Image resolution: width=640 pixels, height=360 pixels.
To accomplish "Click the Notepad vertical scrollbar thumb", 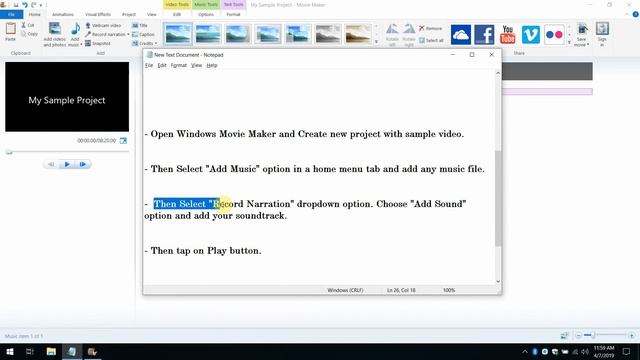I will pos(498,198).
